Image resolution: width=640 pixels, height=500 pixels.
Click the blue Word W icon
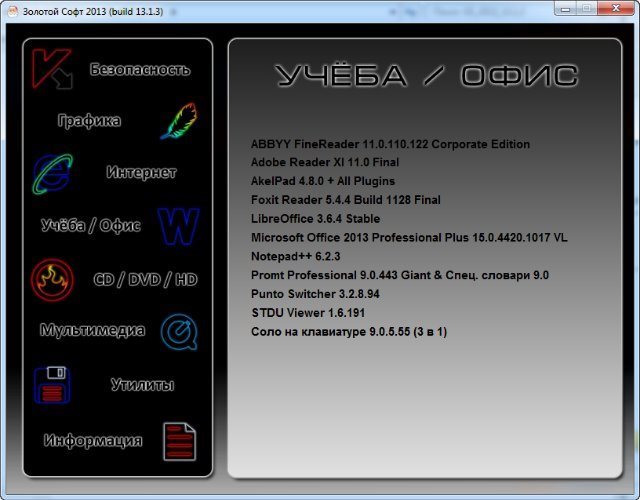[178, 226]
